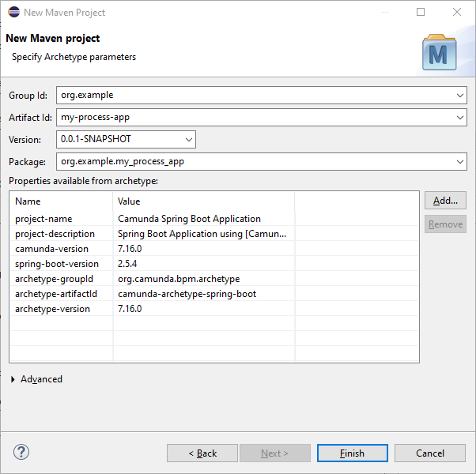
Task: Click the Finish button
Action: coord(352,453)
